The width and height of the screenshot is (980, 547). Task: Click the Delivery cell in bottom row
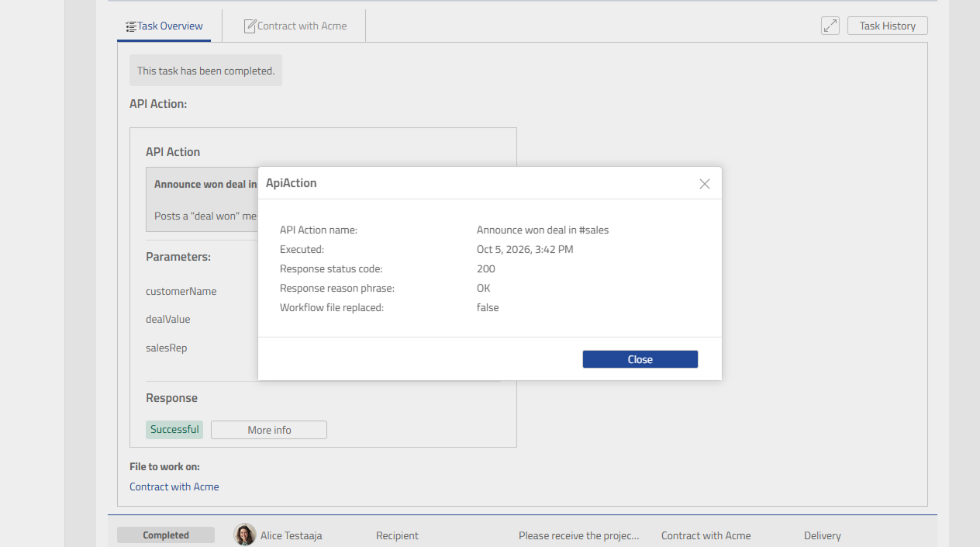click(x=823, y=535)
